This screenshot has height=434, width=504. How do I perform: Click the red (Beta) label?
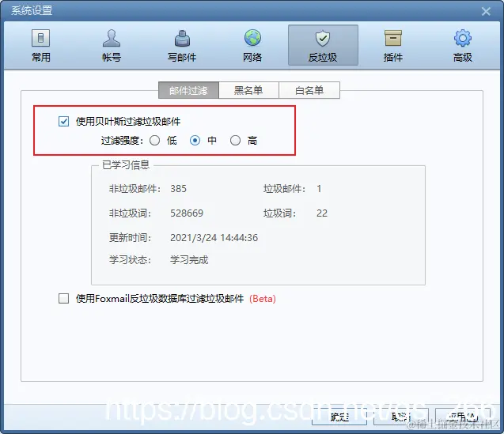(263, 299)
